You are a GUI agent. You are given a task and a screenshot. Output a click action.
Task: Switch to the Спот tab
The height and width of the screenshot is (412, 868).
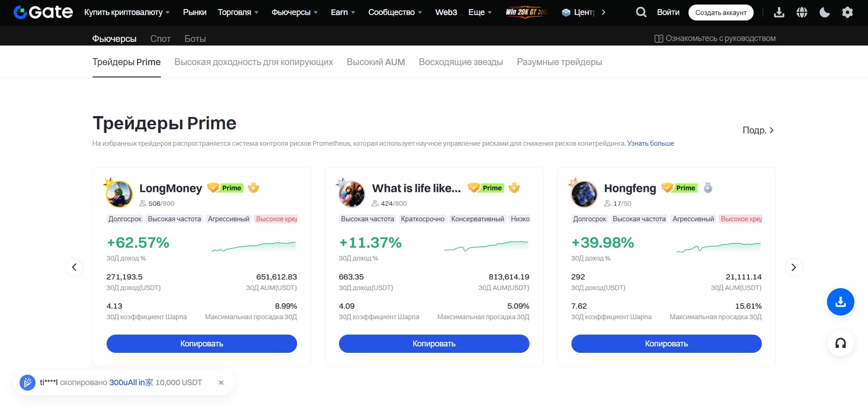point(160,39)
